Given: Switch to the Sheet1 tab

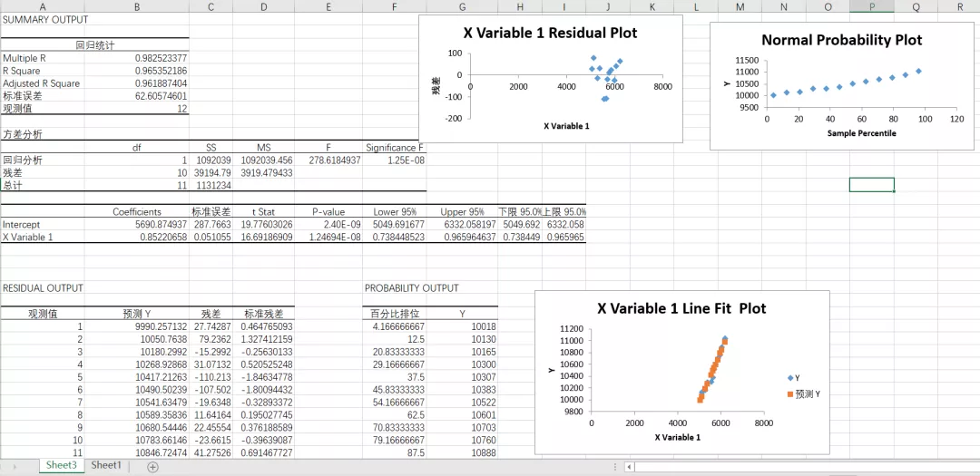Looking at the screenshot, I should coord(106,465).
